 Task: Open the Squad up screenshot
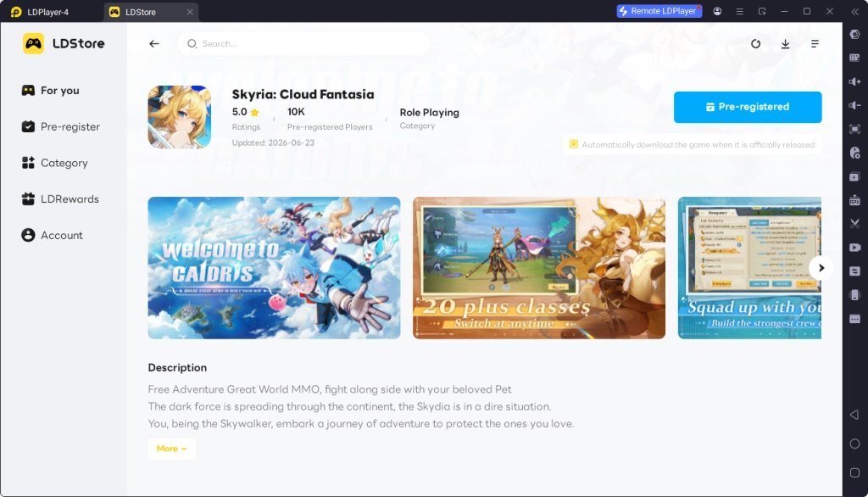point(749,268)
